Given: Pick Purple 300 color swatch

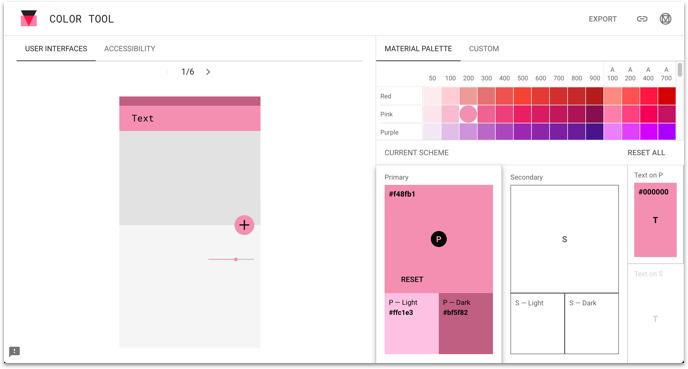Looking at the screenshot, I should point(487,132).
